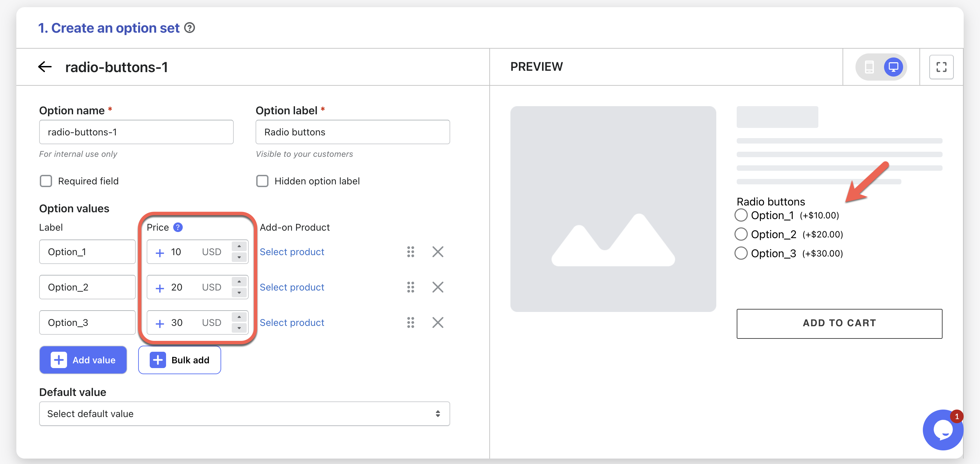Image resolution: width=980 pixels, height=464 pixels.
Task: Open the Select default value dropdown
Action: click(244, 414)
